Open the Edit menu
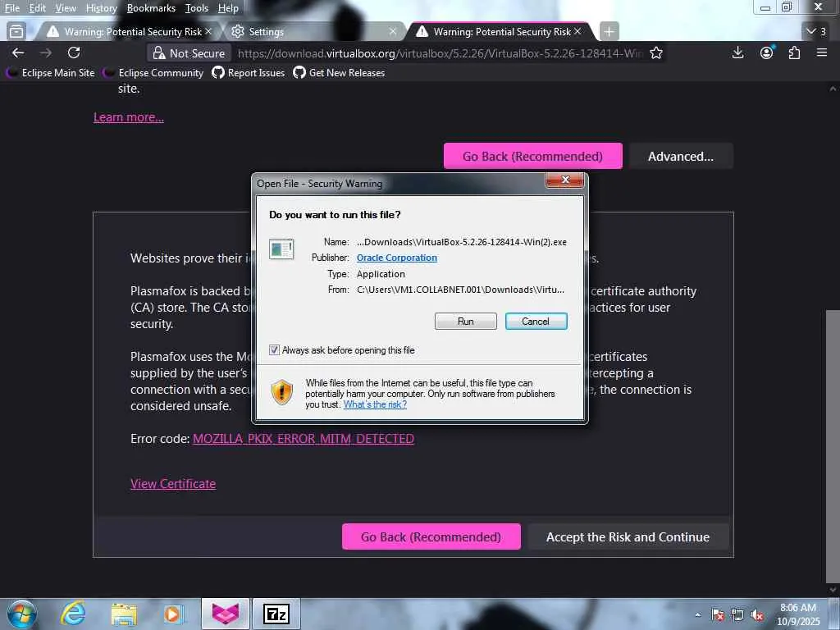Image resolution: width=840 pixels, height=630 pixels. 37,8
